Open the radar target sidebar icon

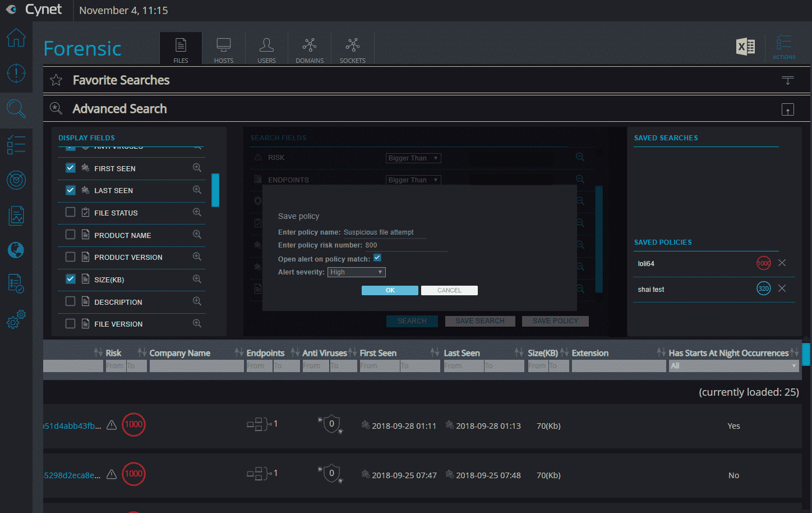pos(16,180)
